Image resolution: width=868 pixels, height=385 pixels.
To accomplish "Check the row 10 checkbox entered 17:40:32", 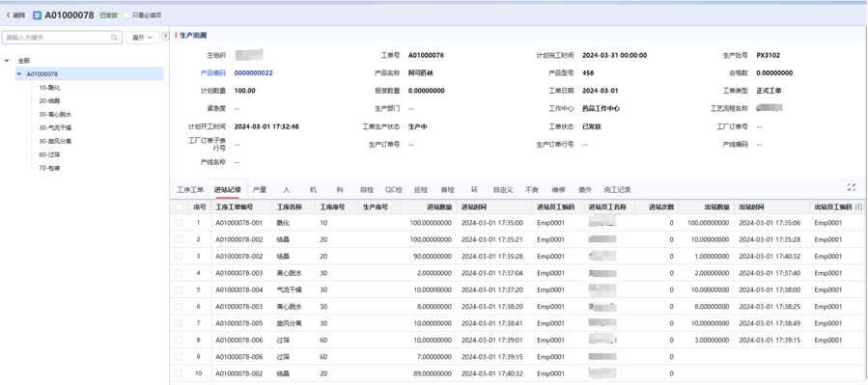I will coord(179,373).
